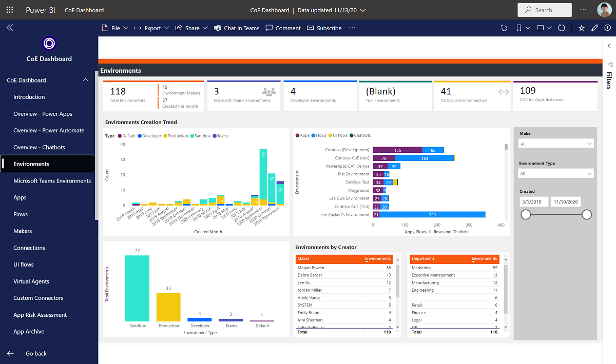Open the Environment Type filter dropdown
The image size is (616, 364).
coord(556,174)
